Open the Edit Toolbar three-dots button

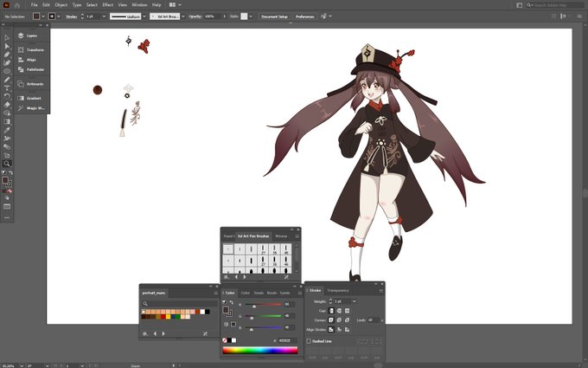[7, 217]
